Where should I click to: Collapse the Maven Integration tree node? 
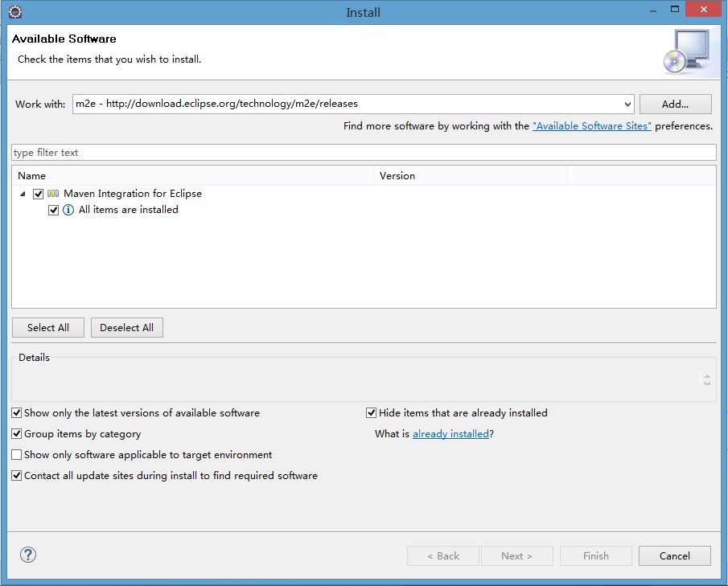point(23,194)
